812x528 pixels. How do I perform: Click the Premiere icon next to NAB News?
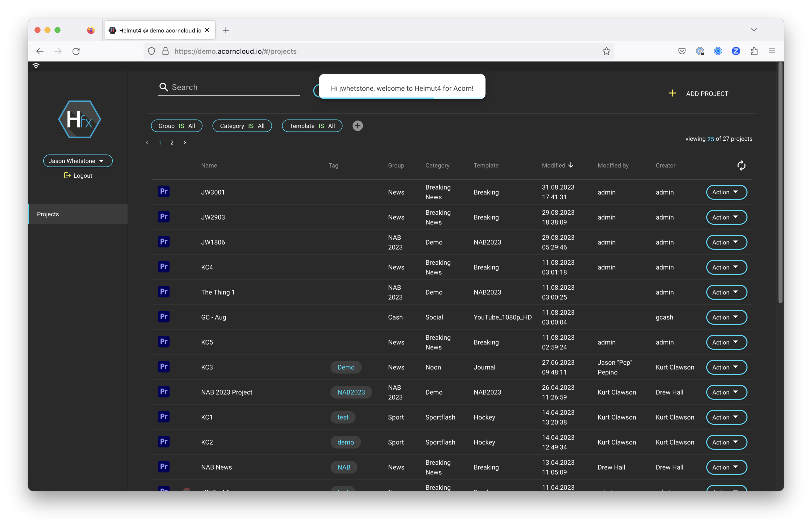tap(163, 467)
